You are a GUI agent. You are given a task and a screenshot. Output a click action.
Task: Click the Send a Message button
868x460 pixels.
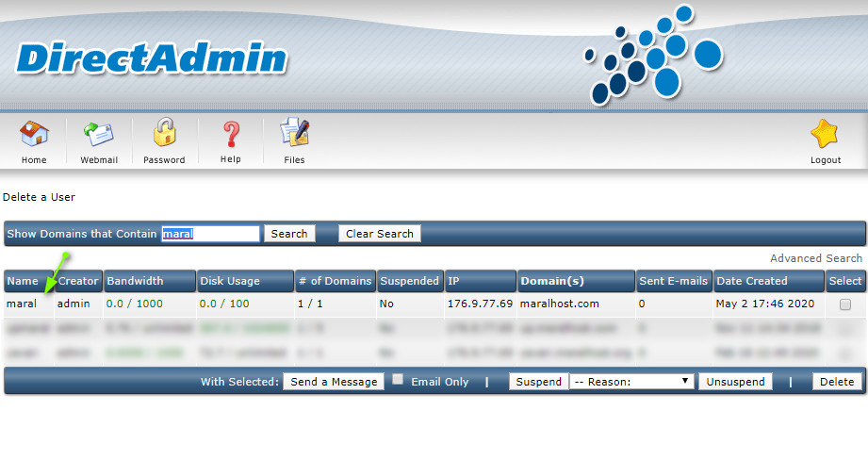coord(334,382)
